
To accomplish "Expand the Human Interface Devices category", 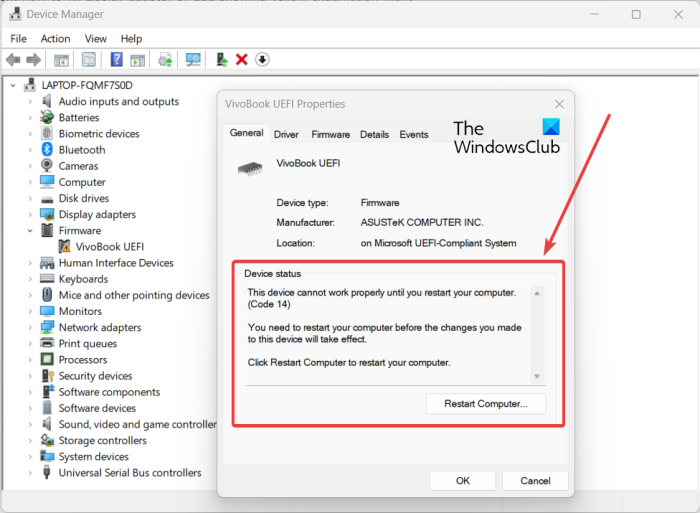I will point(30,263).
